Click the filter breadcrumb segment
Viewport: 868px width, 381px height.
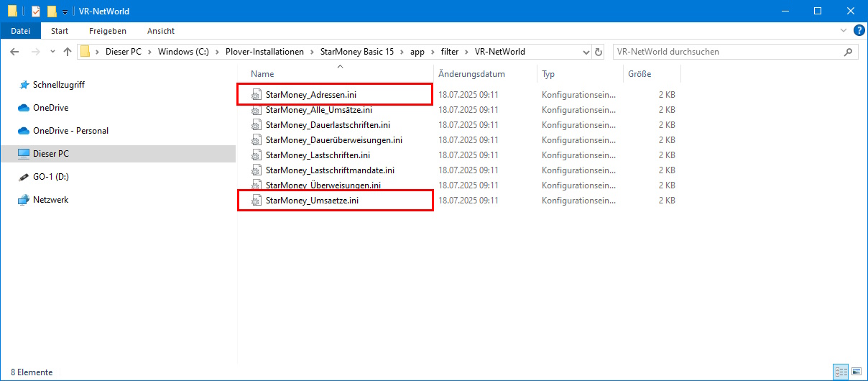pyautogui.click(x=450, y=52)
